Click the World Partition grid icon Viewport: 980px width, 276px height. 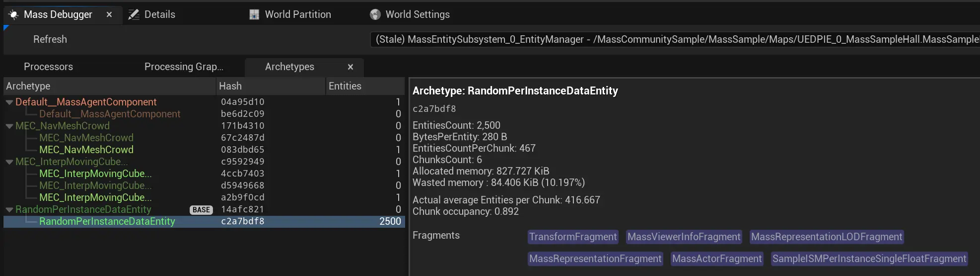[254, 15]
